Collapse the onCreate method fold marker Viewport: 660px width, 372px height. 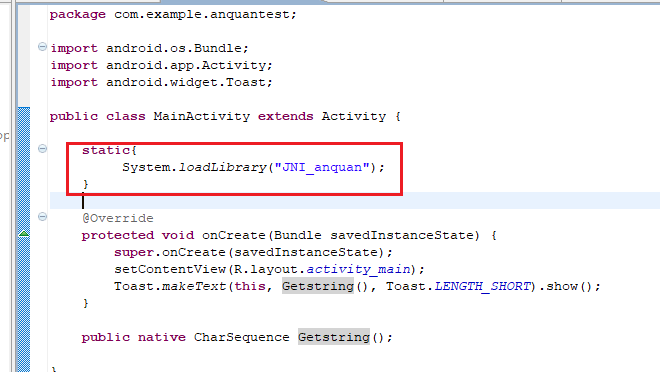tap(42, 217)
